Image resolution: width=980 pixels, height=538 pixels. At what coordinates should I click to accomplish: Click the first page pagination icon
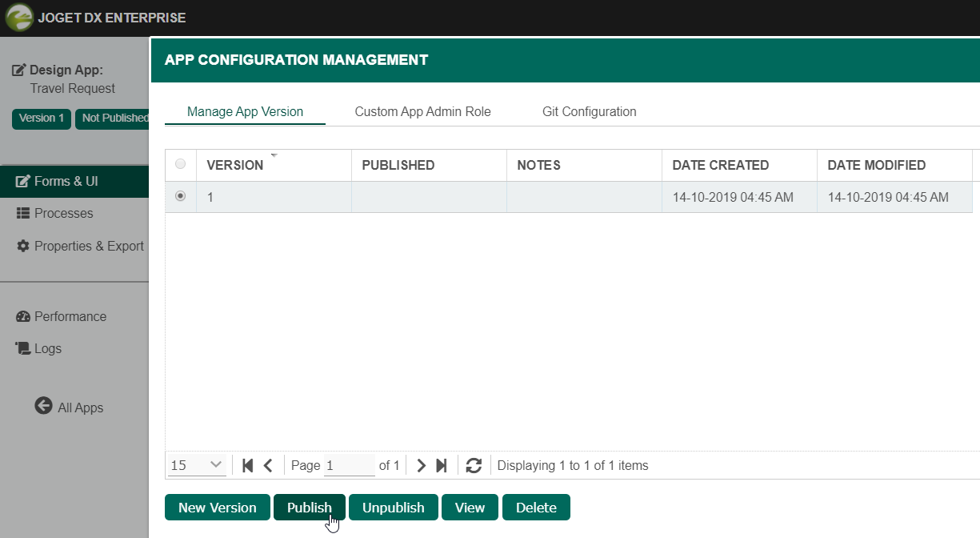point(248,465)
